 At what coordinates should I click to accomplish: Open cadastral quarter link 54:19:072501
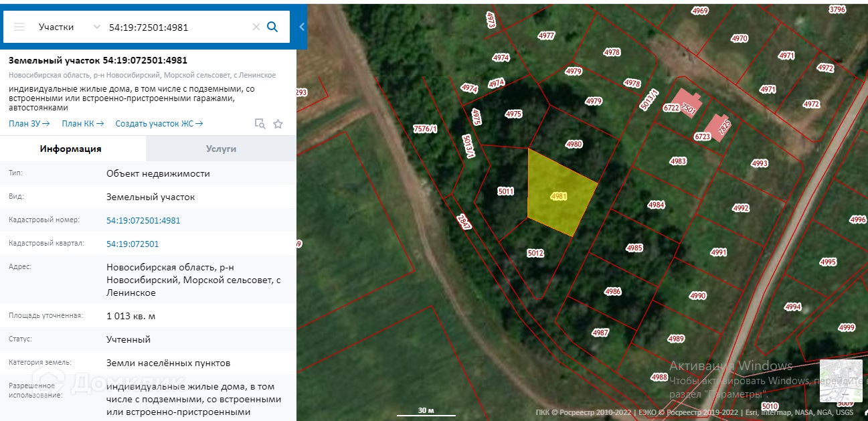[x=133, y=244]
